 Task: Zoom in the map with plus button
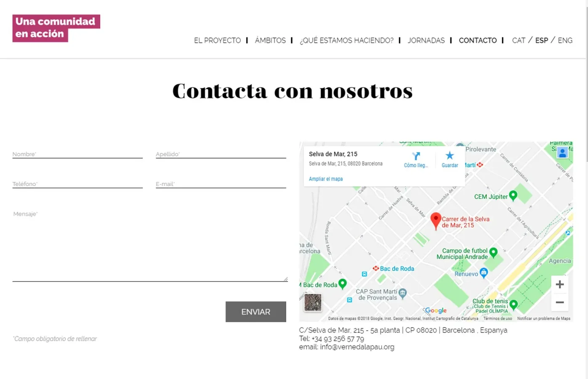point(559,285)
